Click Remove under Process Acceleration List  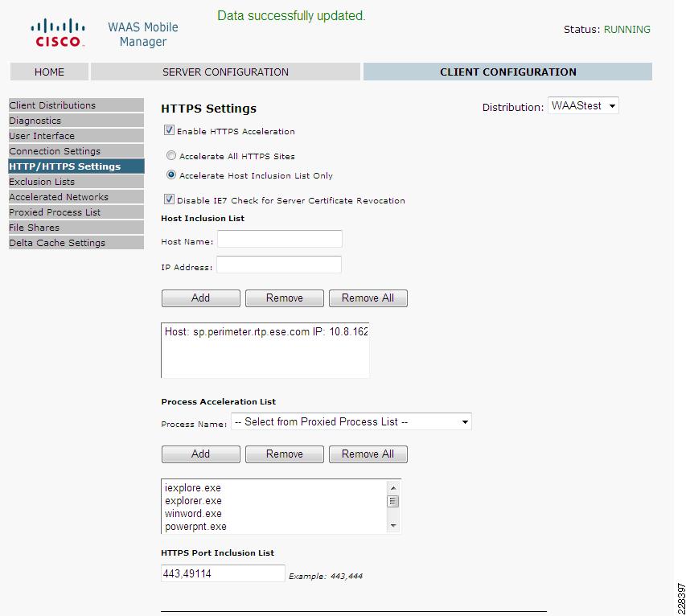(x=285, y=454)
